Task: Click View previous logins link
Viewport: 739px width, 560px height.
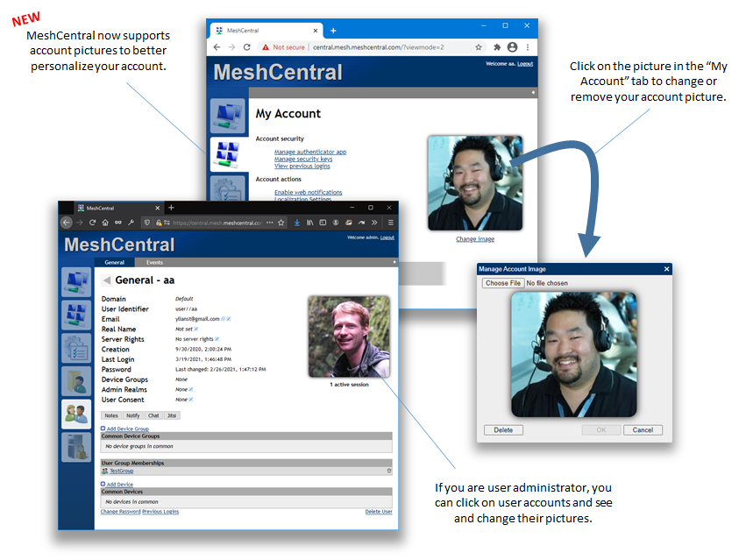Action: point(302,166)
